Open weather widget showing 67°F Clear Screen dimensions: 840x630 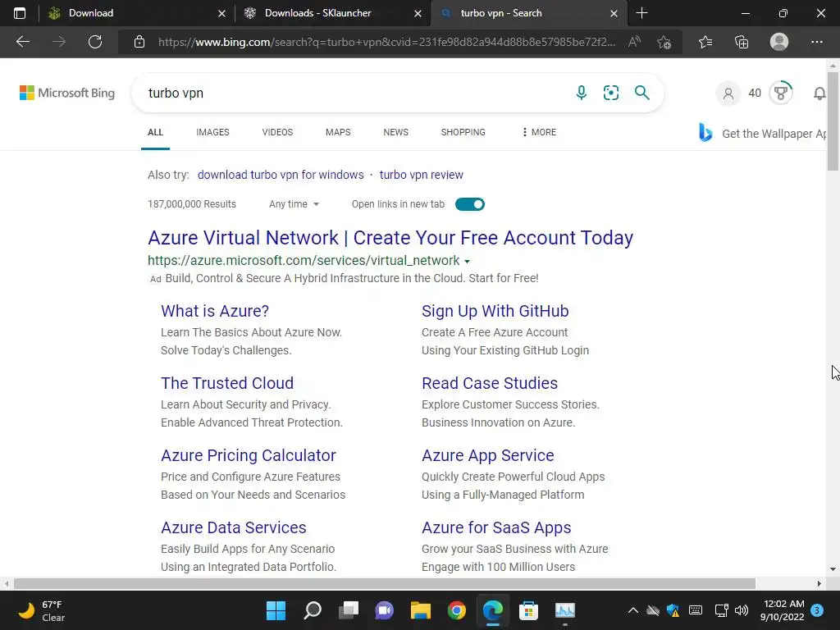(42, 610)
